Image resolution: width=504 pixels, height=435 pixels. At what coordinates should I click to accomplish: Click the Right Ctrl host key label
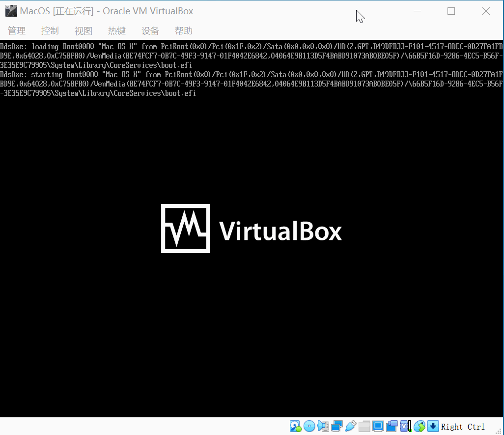[463, 427]
